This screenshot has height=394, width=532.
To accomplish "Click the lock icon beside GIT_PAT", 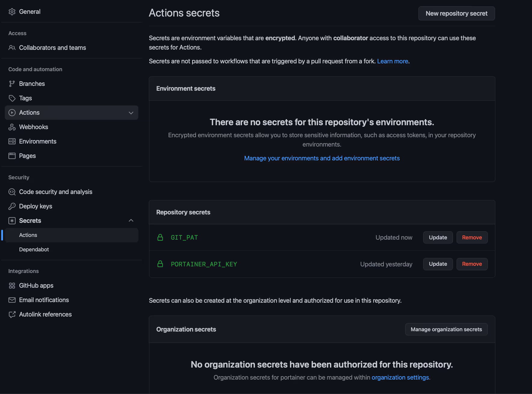I will [x=160, y=238].
